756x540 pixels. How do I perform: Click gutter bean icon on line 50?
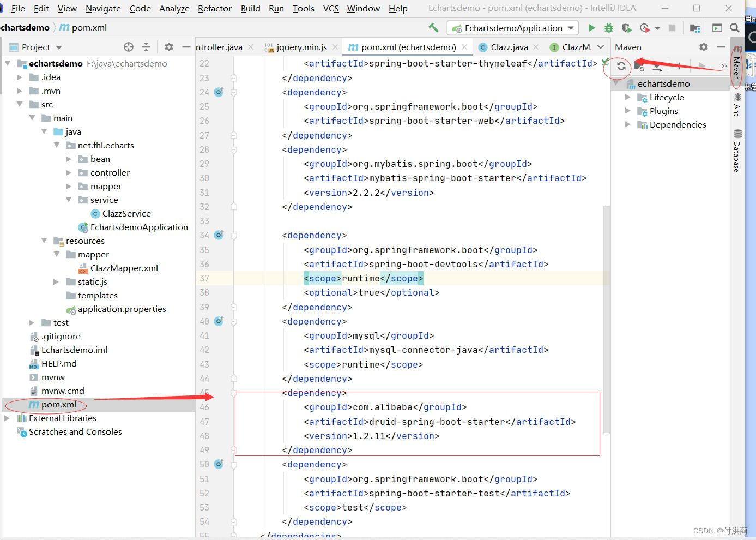coord(219,464)
